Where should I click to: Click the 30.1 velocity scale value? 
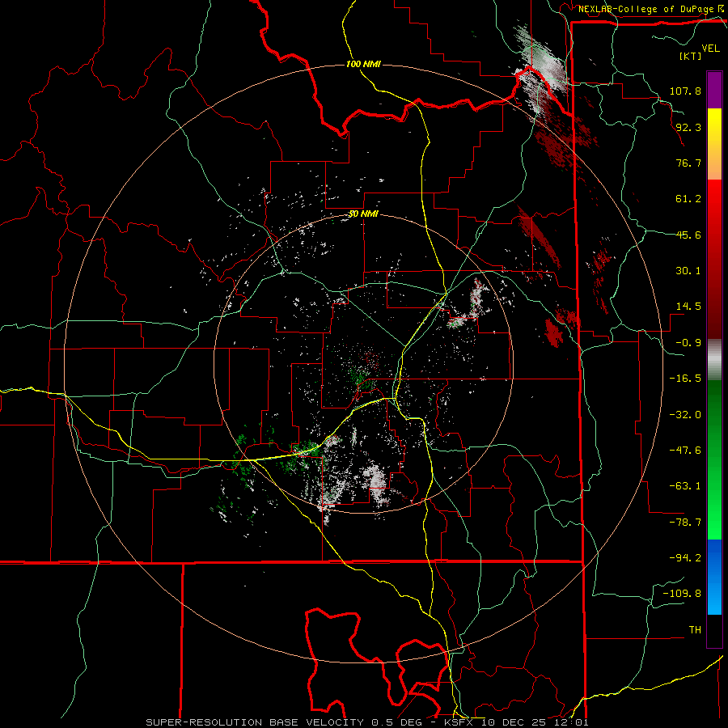point(688,271)
